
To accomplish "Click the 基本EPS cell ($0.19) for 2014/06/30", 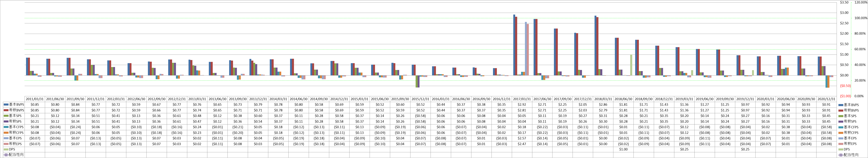I will coord(299,138).
